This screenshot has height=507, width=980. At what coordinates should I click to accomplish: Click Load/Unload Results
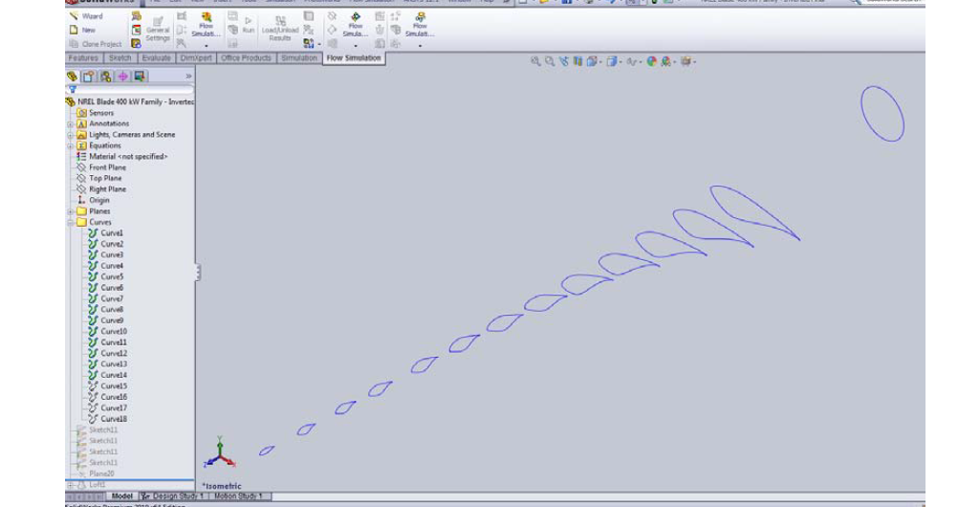279,29
